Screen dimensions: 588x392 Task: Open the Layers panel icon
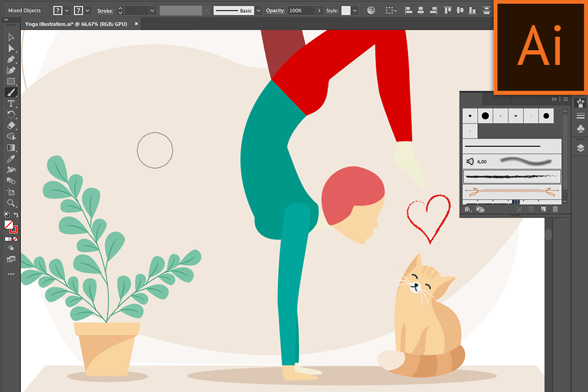point(580,147)
